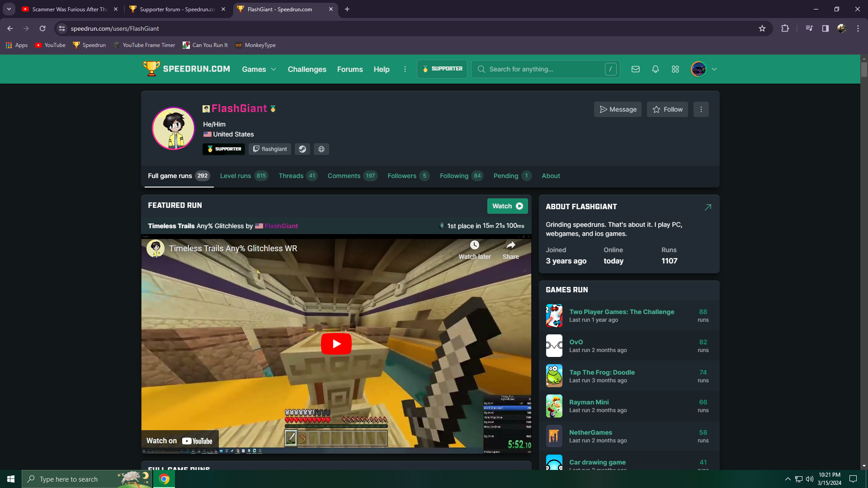Open the OvO game icon

(554, 346)
